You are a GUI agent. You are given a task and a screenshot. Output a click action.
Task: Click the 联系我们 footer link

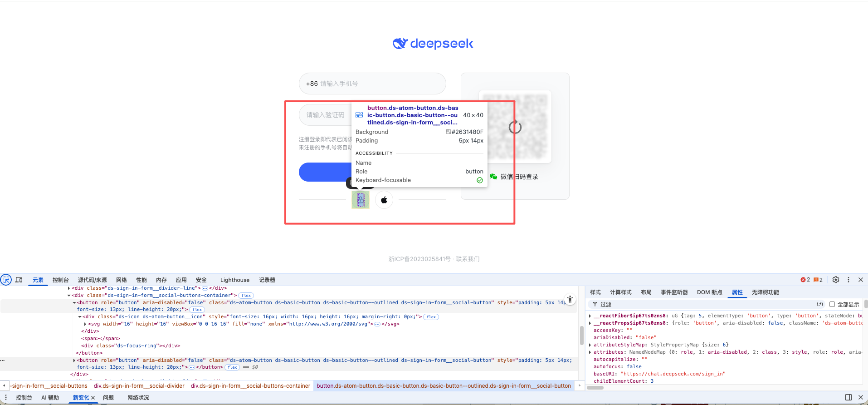[468, 259]
